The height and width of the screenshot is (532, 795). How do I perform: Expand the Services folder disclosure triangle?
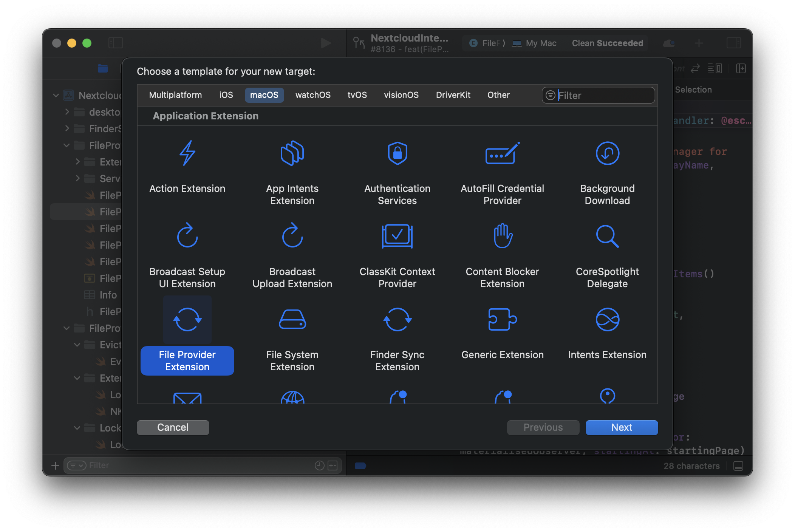click(78, 178)
